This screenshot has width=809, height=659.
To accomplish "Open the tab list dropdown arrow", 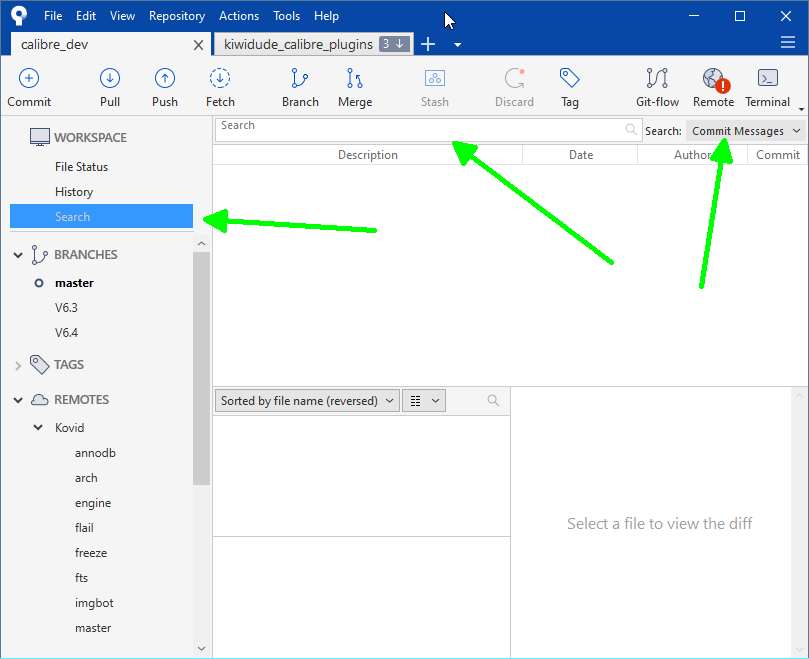I will [457, 45].
